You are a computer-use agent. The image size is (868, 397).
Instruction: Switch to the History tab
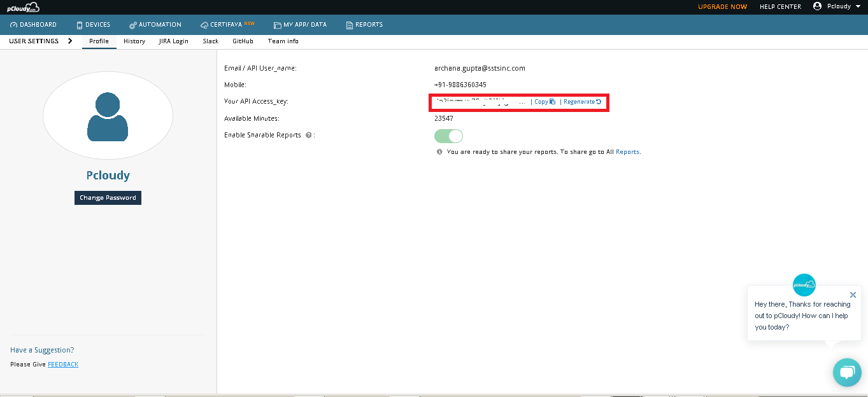134,41
